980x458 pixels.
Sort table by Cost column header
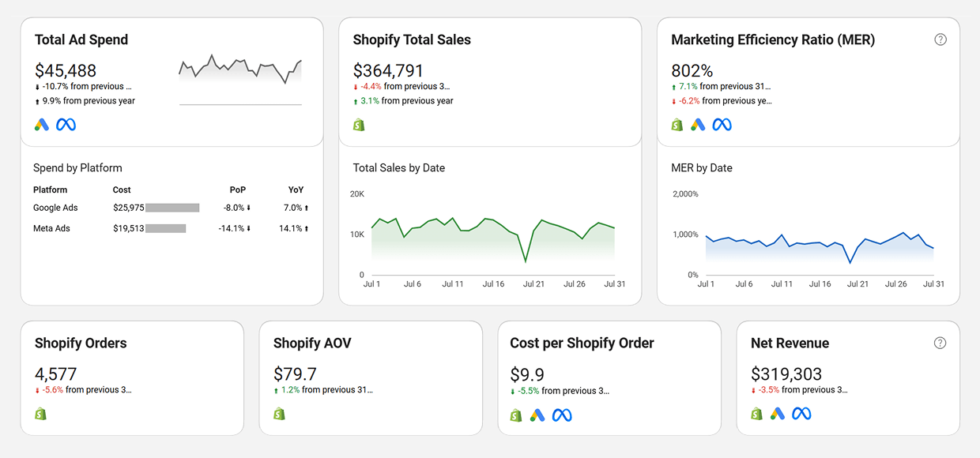tap(122, 190)
